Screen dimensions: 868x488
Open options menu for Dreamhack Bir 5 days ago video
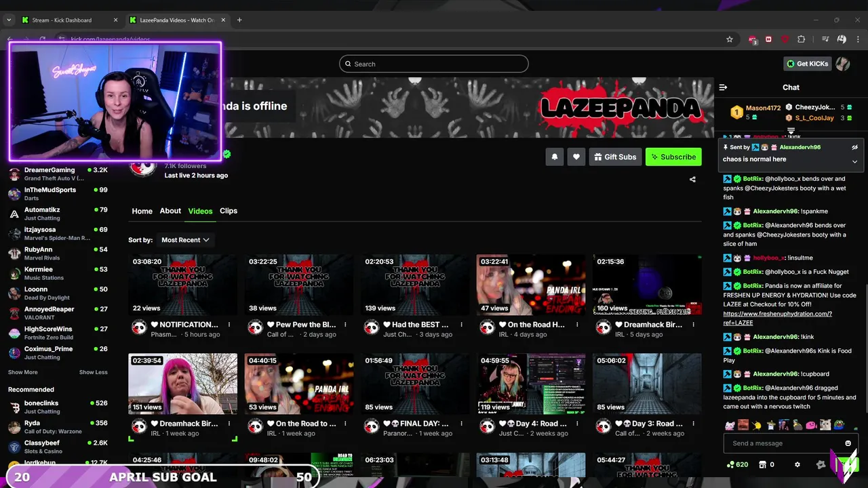693,325
